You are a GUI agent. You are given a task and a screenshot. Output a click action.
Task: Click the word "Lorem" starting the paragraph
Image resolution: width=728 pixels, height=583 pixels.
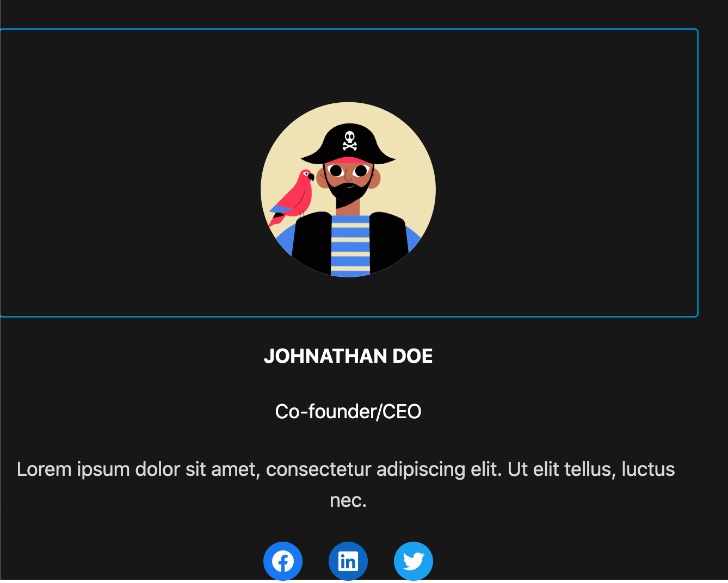(44, 469)
